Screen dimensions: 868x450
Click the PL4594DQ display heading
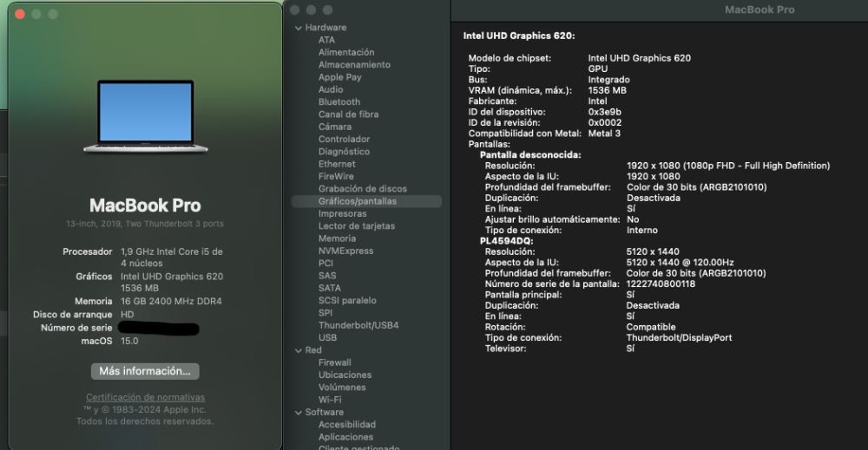tap(507, 241)
